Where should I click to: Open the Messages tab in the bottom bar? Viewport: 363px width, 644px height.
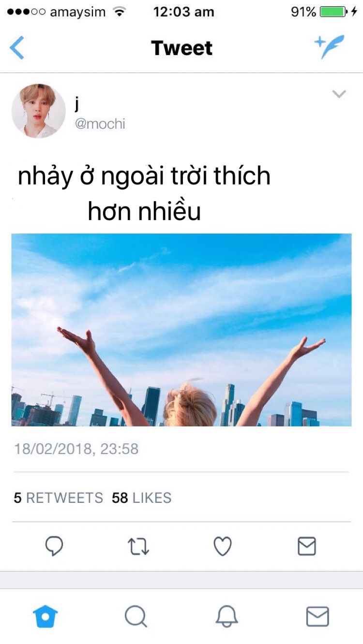pos(318,616)
